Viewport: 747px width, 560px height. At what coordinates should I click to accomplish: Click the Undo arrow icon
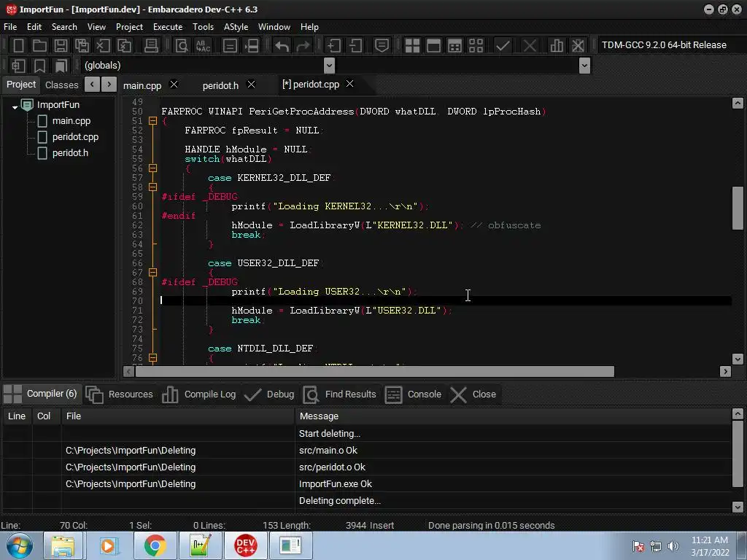coord(282,46)
